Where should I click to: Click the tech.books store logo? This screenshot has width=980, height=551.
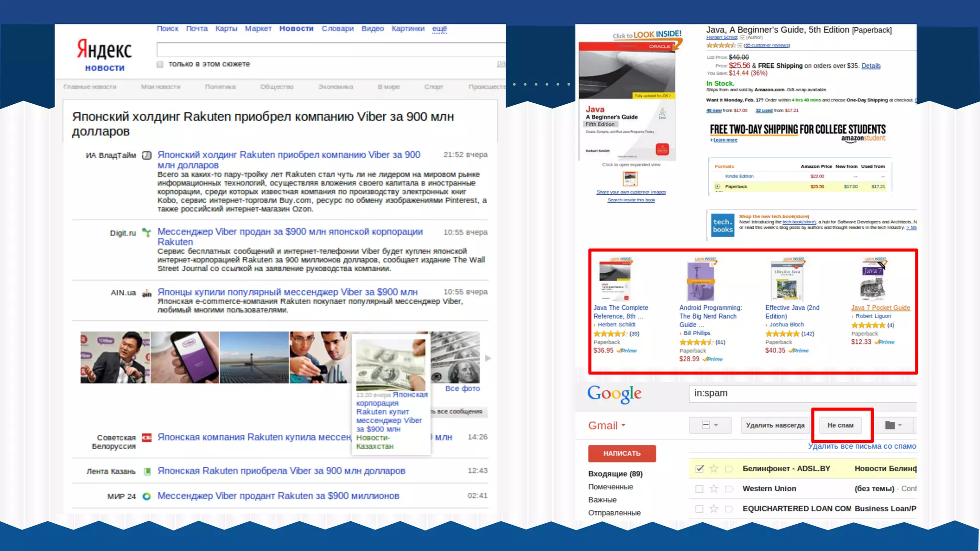pyautogui.click(x=722, y=226)
